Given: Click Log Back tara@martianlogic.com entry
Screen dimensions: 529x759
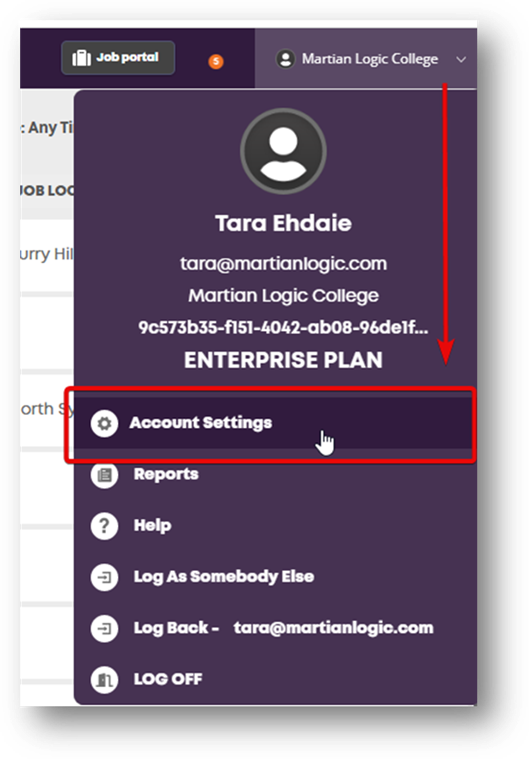Looking at the screenshot, I should [284, 628].
